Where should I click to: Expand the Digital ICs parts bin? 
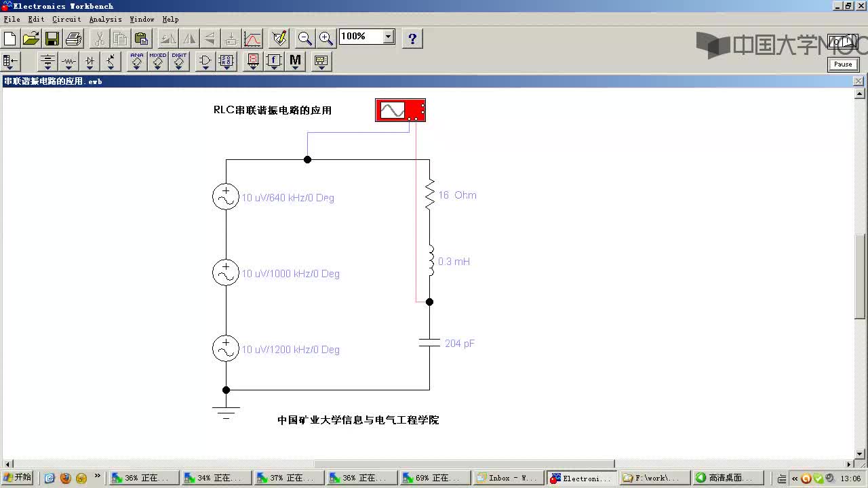coord(179,62)
